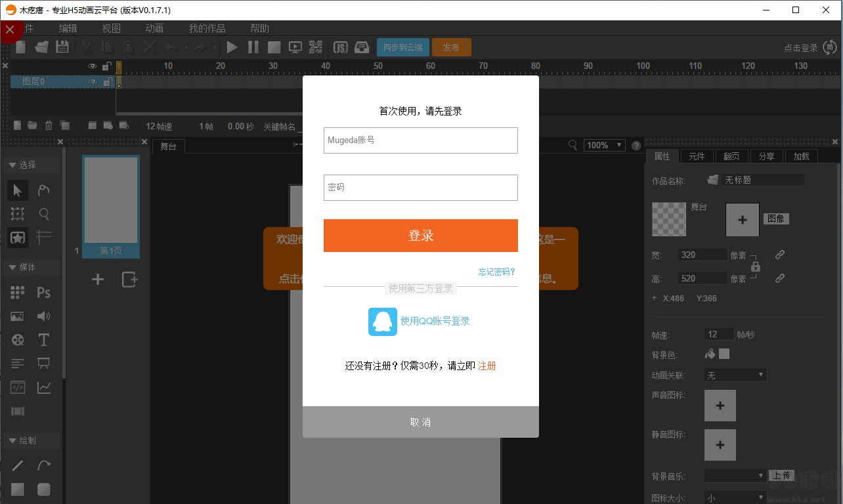This screenshot has width=843, height=504.
Task: Open the 图标大小 dropdown showing 小
Action: tap(735, 497)
